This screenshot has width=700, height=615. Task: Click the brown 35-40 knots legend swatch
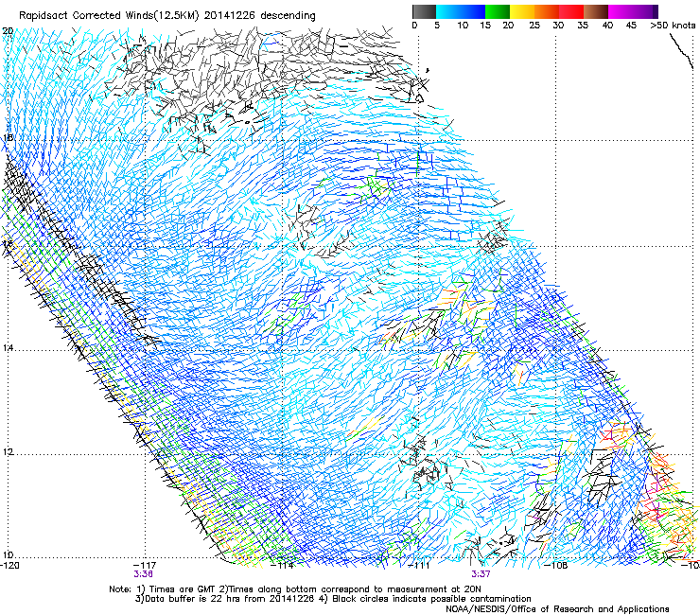(x=596, y=11)
